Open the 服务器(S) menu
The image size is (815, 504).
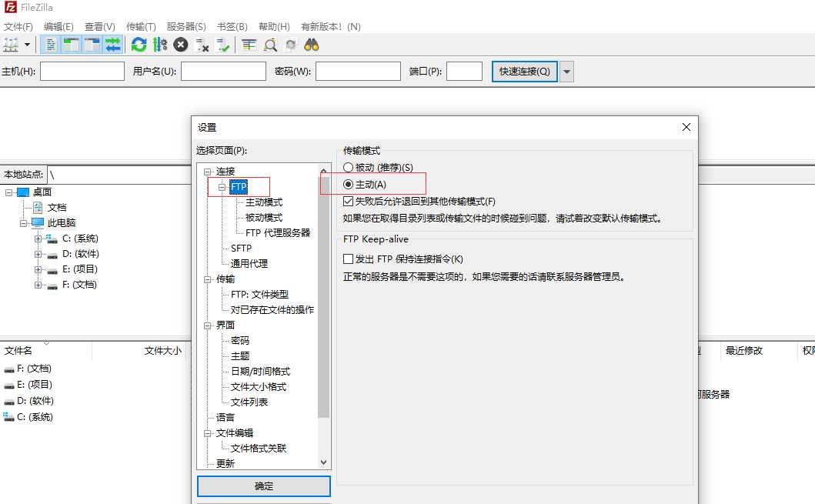(186, 26)
